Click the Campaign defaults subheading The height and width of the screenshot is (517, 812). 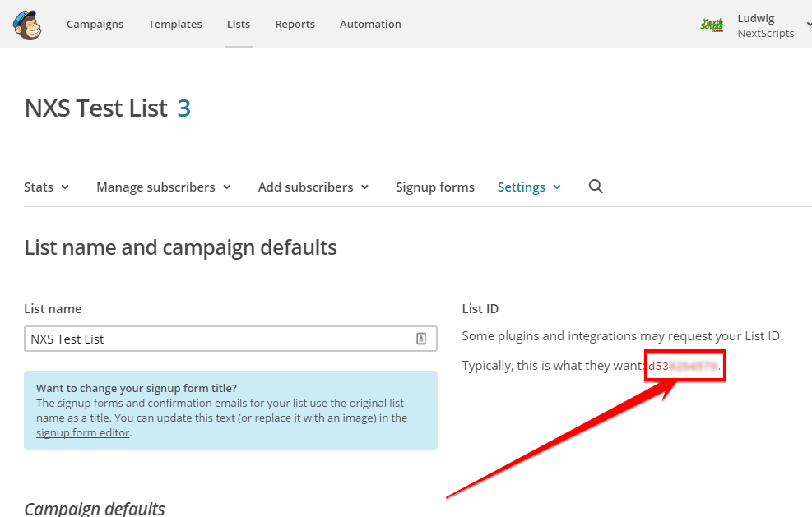[x=95, y=509]
